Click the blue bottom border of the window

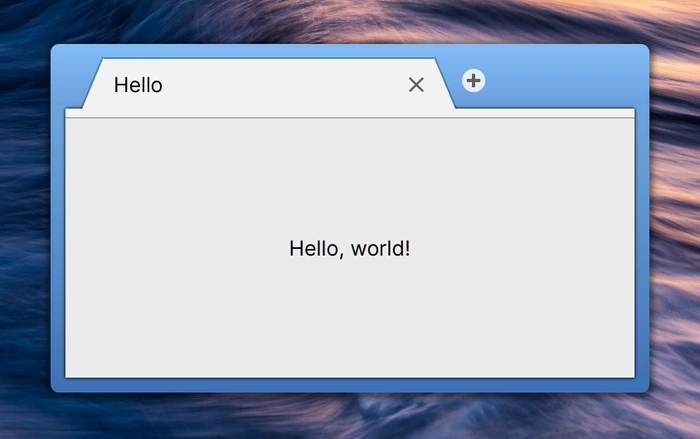pos(350,385)
